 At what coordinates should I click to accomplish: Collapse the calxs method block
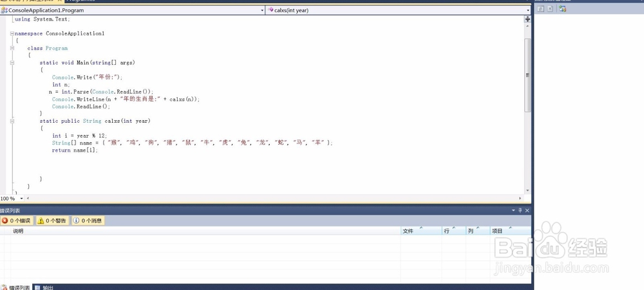click(x=12, y=121)
